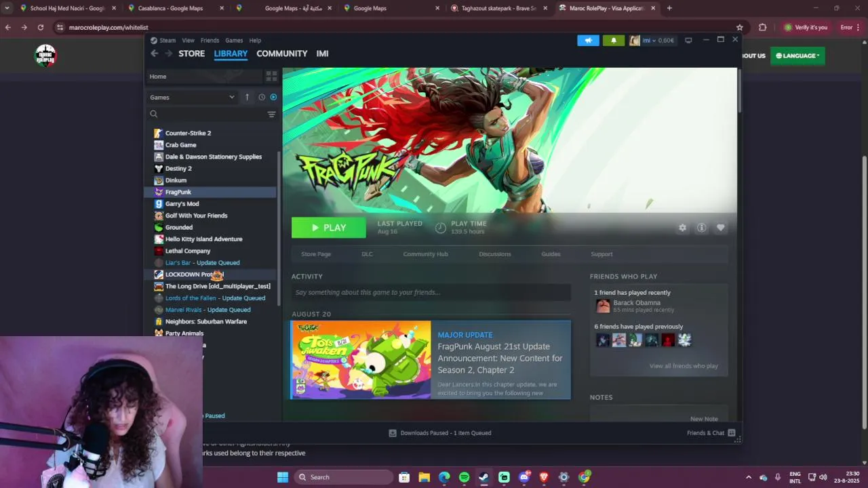Switch to Casablanca Google Maps browser tab
This screenshot has width=868, height=488.
175,8
